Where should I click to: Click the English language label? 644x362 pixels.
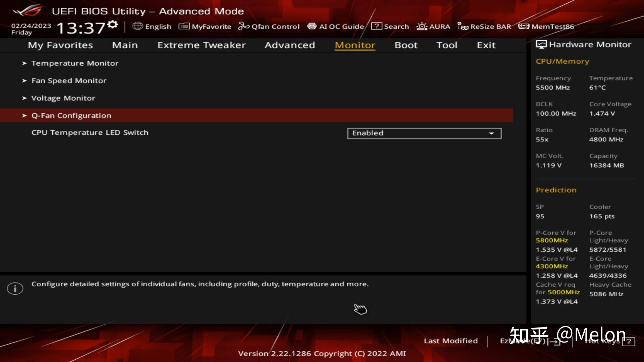[158, 26]
